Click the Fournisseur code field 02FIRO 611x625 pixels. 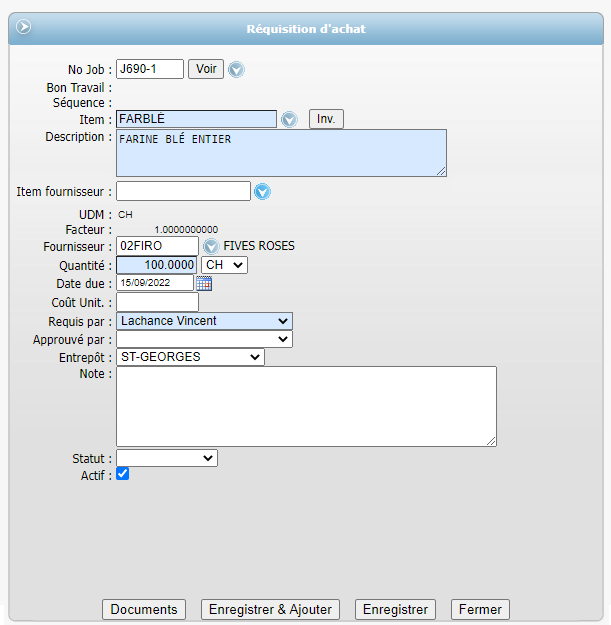pyautogui.click(x=157, y=246)
